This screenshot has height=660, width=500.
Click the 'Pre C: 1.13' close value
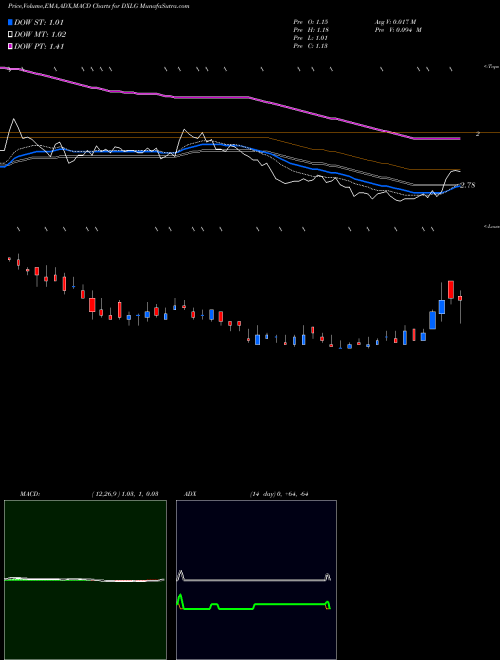click(x=311, y=46)
